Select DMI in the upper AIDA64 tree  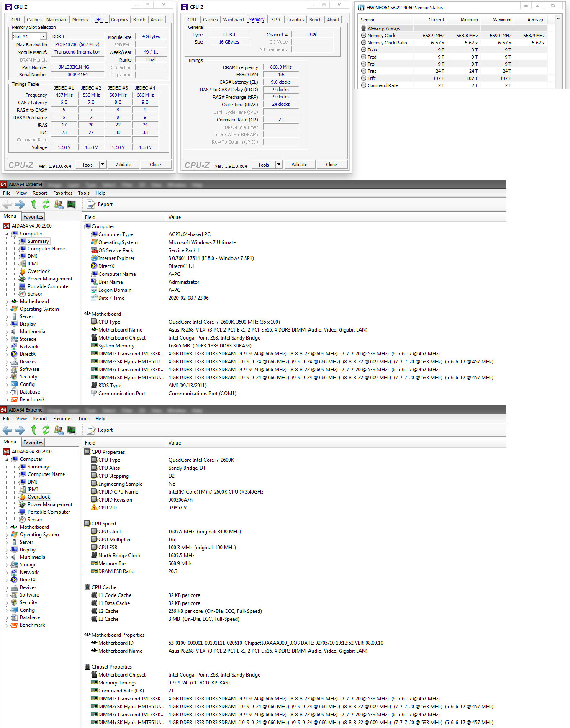point(32,256)
